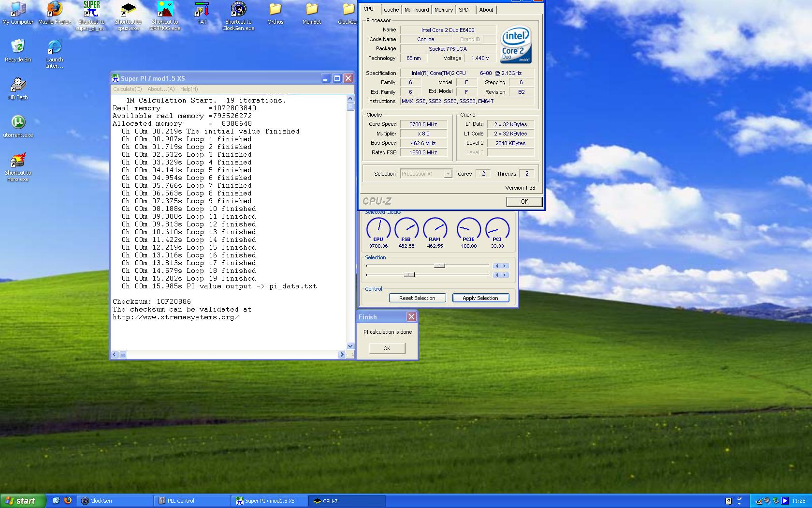
Task: Open the Orthos folder on desktop
Action: (x=275, y=14)
